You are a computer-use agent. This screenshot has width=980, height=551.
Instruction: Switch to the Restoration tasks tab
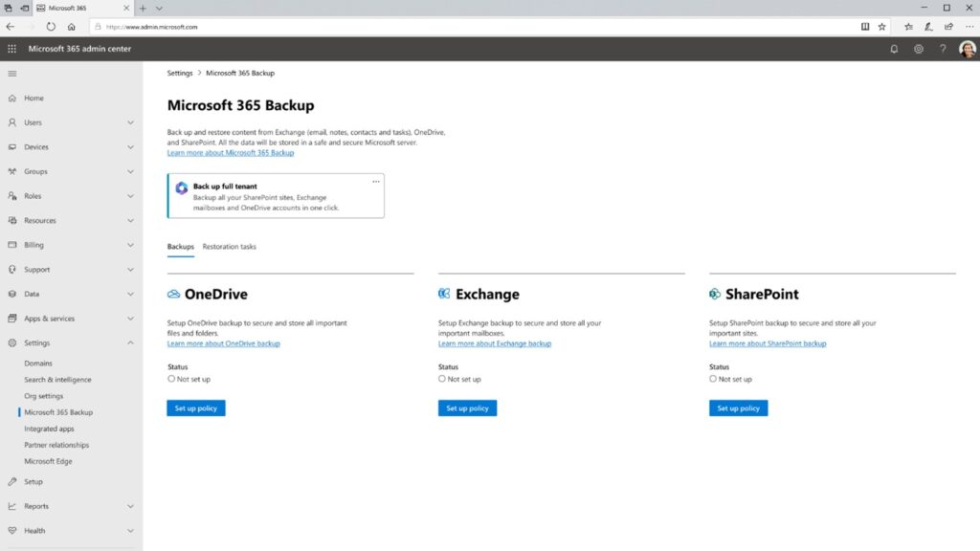coord(229,246)
